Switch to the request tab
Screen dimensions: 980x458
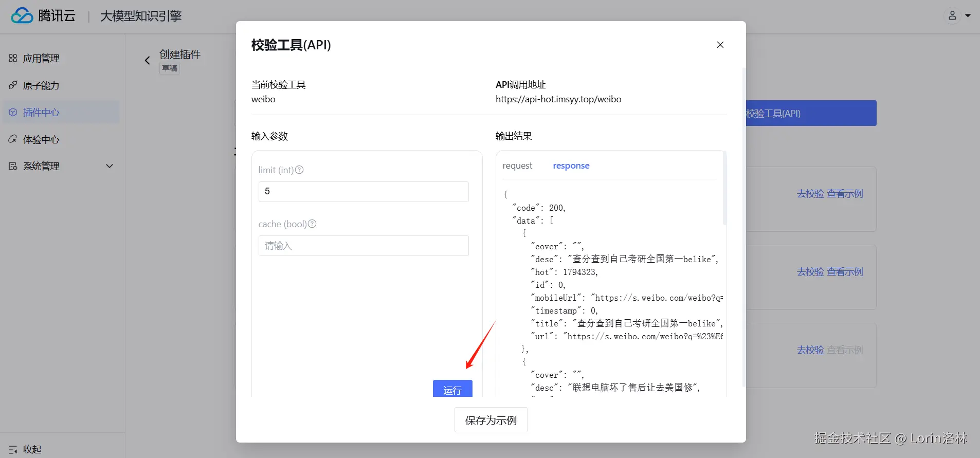[x=517, y=166]
